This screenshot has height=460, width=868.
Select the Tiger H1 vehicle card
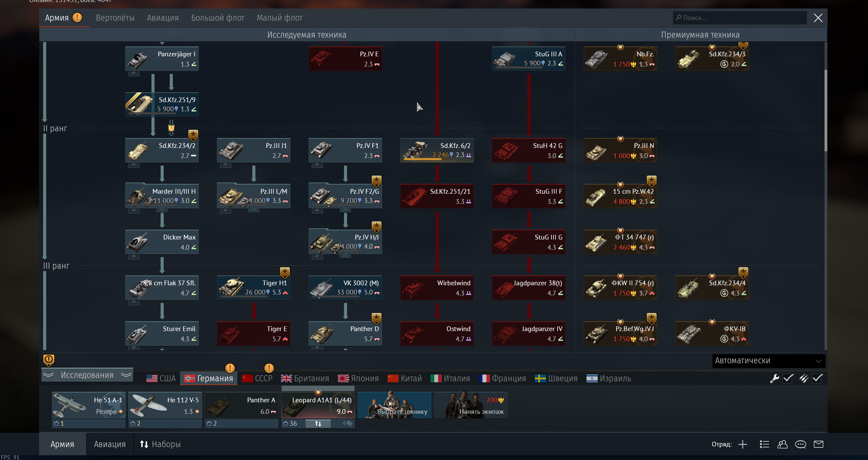pyautogui.click(x=254, y=287)
